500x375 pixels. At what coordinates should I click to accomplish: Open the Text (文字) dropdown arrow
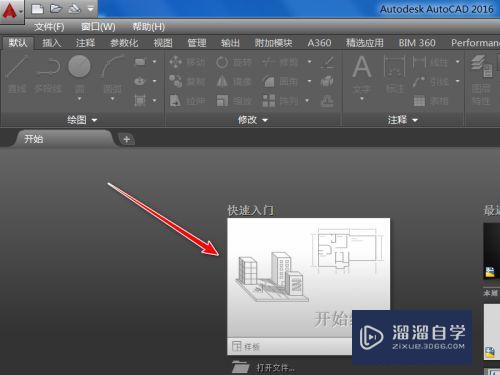[x=362, y=99]
